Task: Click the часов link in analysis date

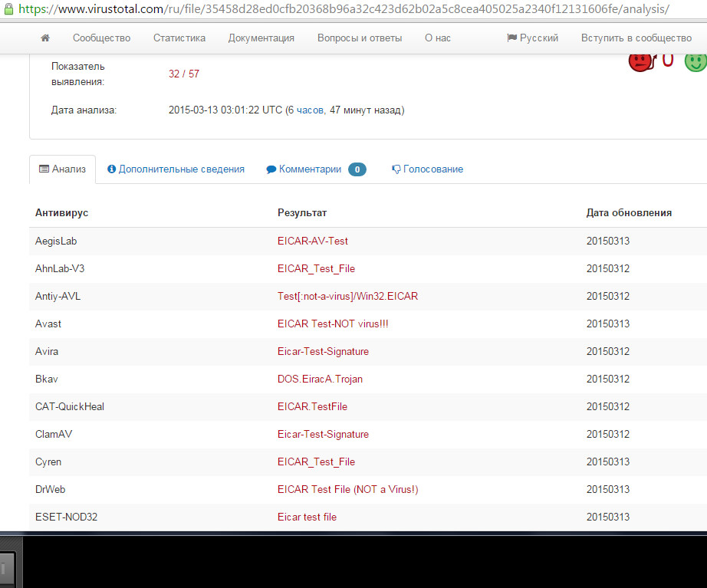Action: coord(310,110)
